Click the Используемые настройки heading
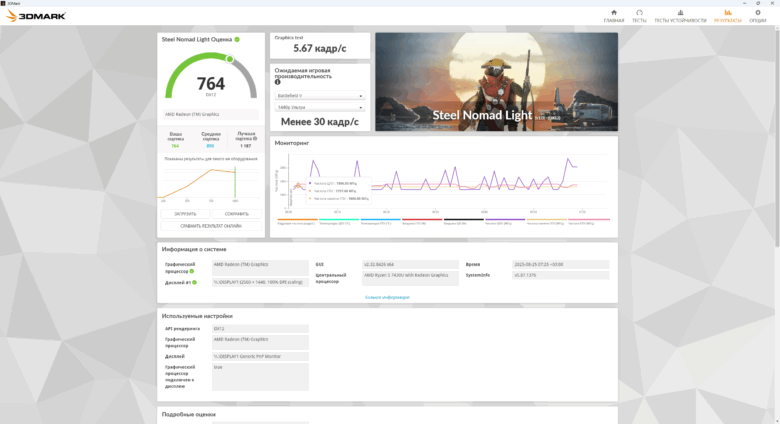780x424 pixels. click(197, 316)
